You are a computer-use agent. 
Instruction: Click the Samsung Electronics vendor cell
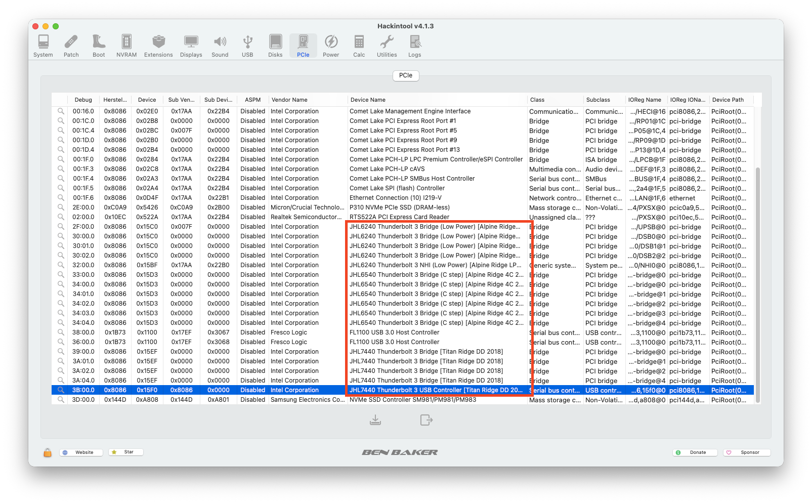[307, 400]
